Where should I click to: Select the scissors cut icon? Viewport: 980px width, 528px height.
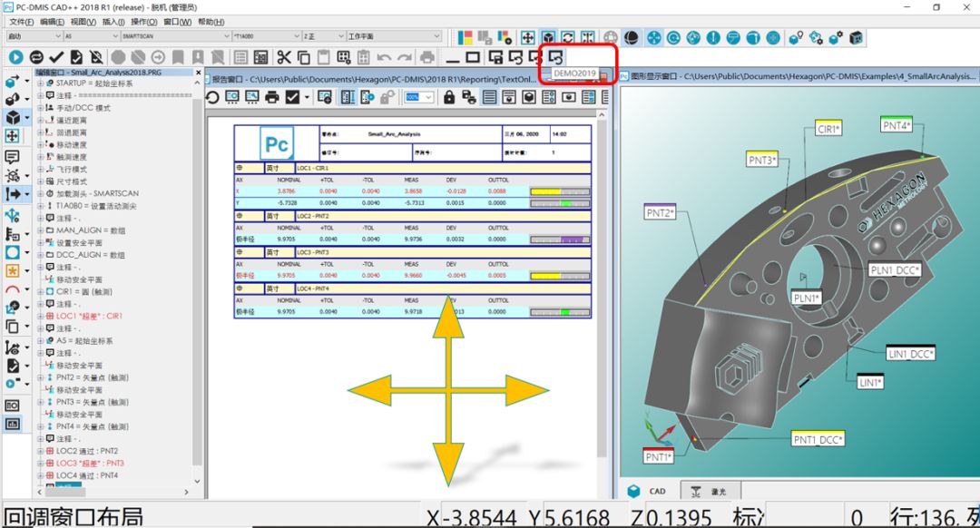point(284,57)
